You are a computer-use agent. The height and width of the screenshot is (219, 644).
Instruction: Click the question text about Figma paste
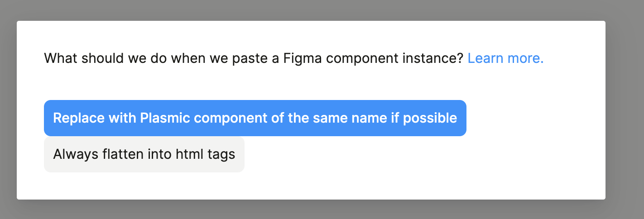(254, 58)
